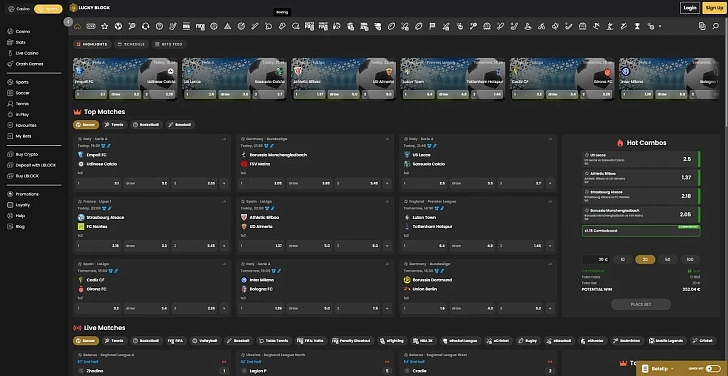Toggle the Quick Bet switch
Viewport: 728px width, 376px height.
[x=713, y=368]
